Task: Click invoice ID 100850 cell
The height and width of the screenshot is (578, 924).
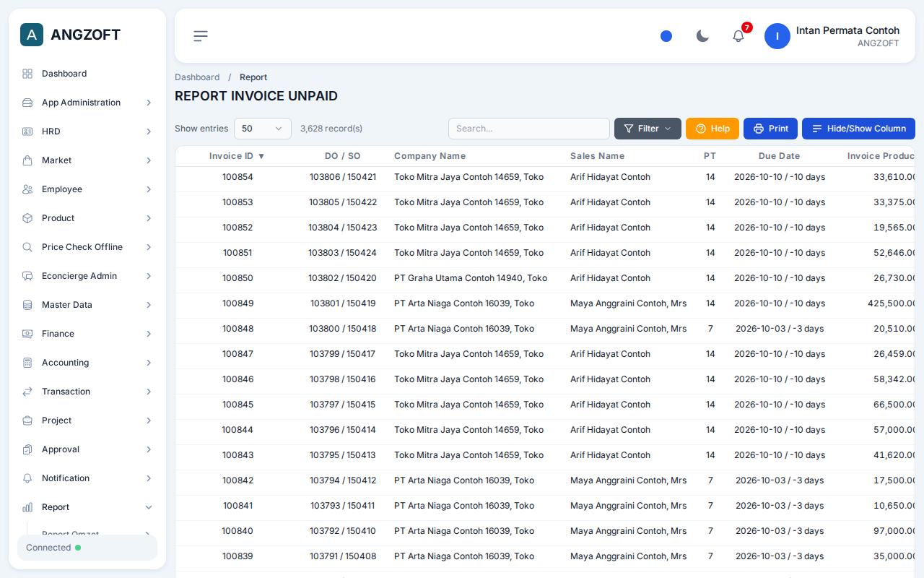Action: click(x=237, y=278)
